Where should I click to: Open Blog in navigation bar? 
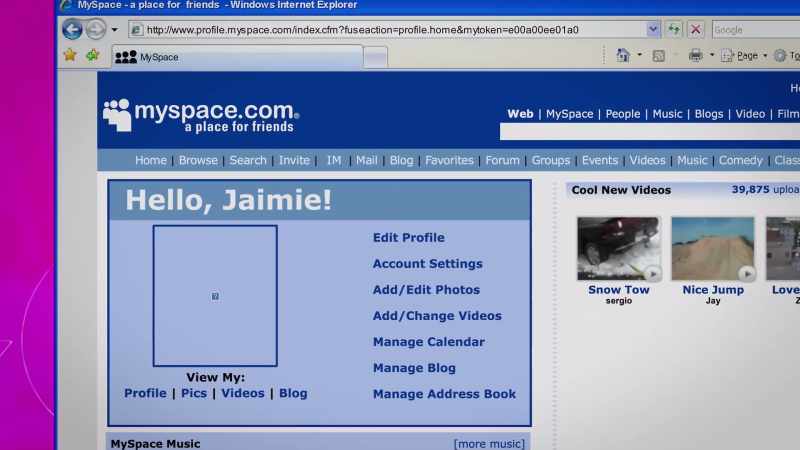[402, 160]
